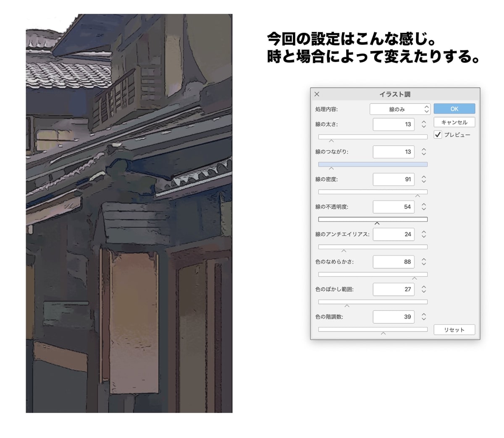Click the イラスト調 dialog title

(395, 94)
